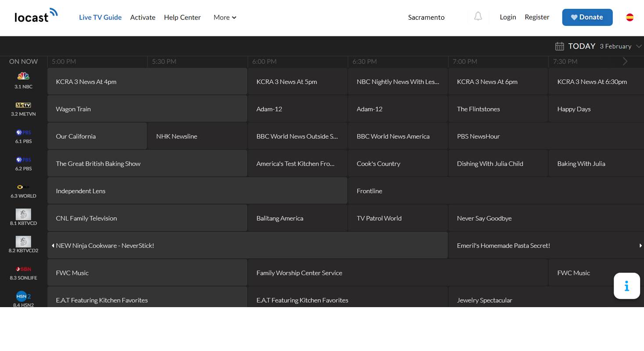The height and width of the screenshot is (351, 644).
Task: Click the Login link
Action: click(507, 17)
